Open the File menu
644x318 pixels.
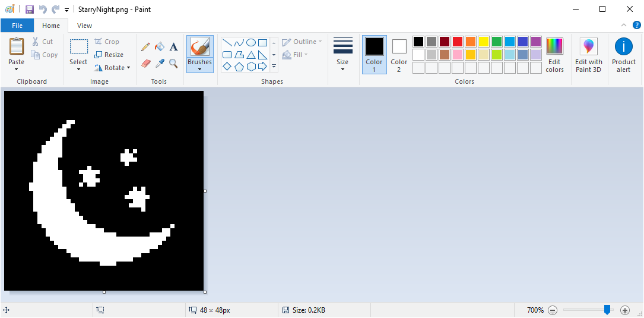pos(17,26)
